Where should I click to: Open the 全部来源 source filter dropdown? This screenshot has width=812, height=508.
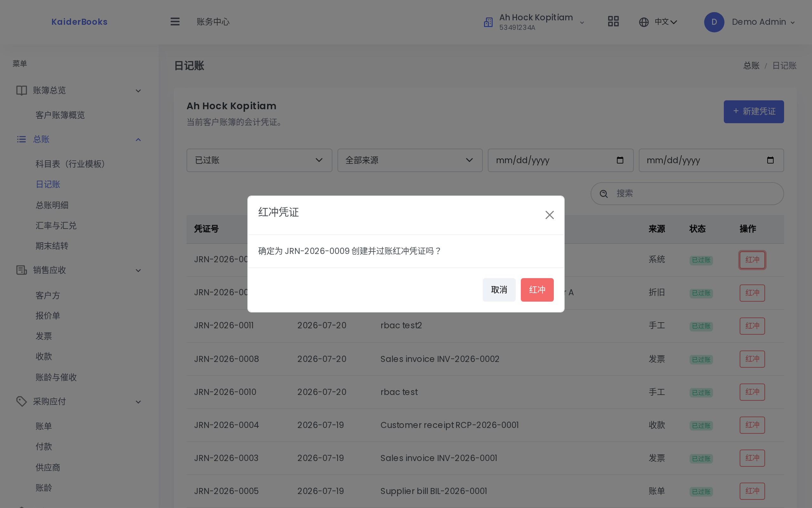click(410, 160)
